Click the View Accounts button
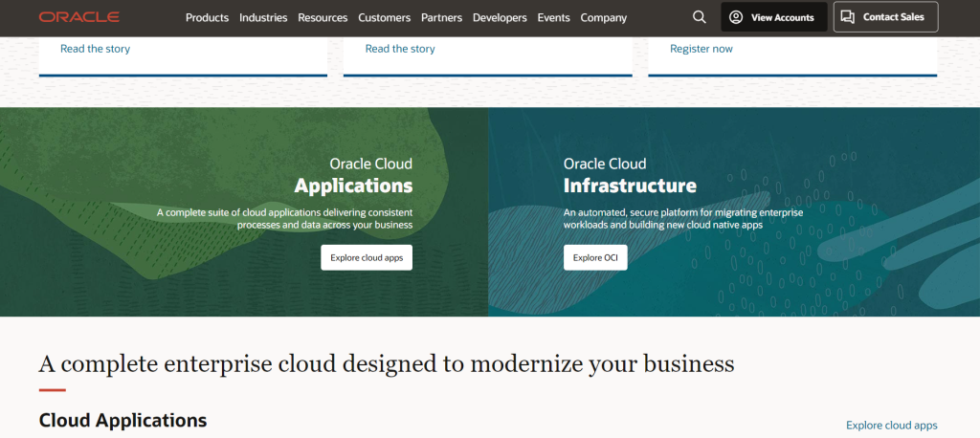 click(773, 17)
